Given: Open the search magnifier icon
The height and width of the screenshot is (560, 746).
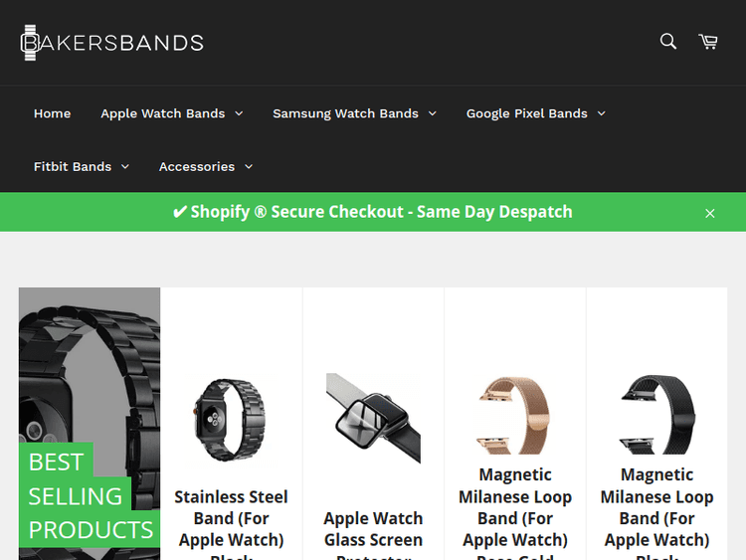Looking at the screenshot, I should click(668, 42).
